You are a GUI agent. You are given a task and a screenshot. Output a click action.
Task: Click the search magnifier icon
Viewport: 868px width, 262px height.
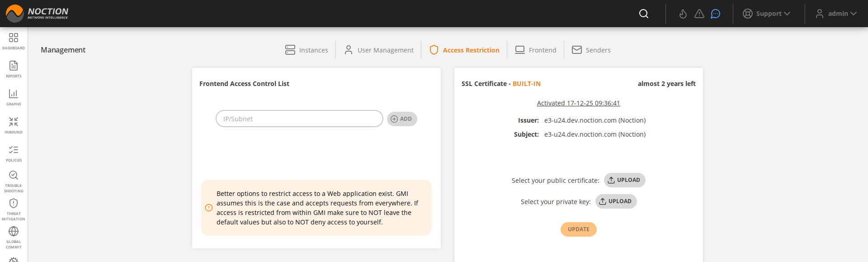coord(644,14)
